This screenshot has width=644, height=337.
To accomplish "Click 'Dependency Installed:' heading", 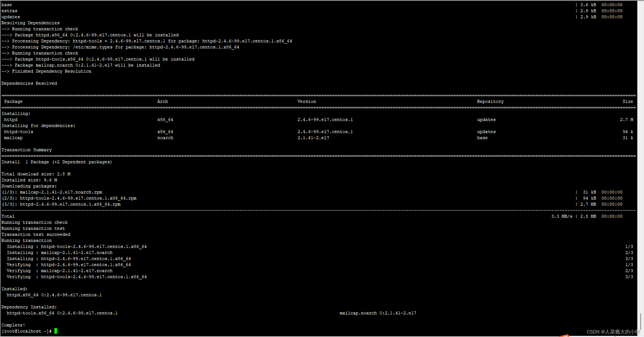I will 29,307.
